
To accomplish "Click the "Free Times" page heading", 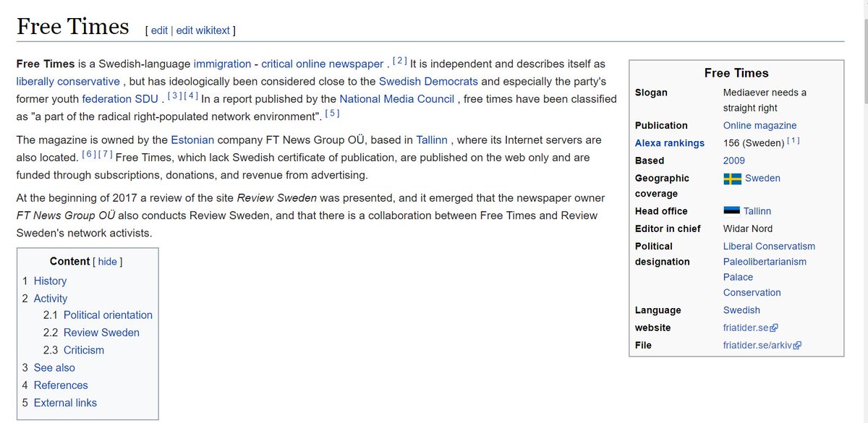I will pos(72,27).
